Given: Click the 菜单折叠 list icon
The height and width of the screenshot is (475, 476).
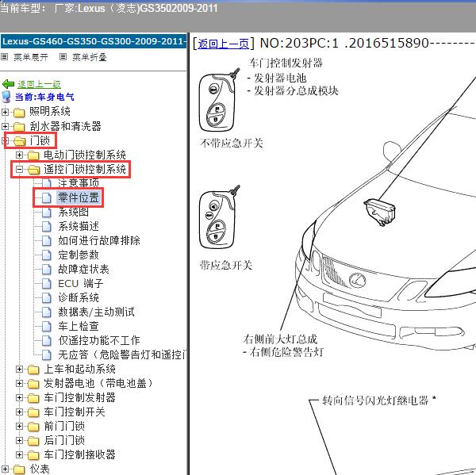Looking at the screenshot, I should 63,57.
